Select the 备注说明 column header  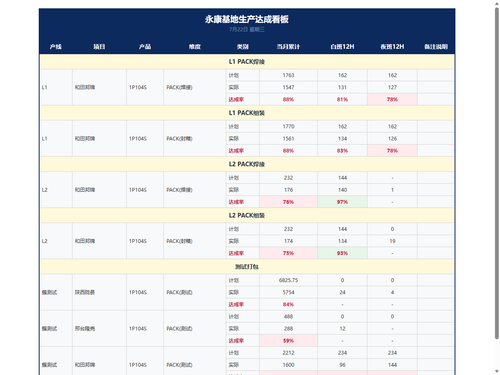(436, 47)
